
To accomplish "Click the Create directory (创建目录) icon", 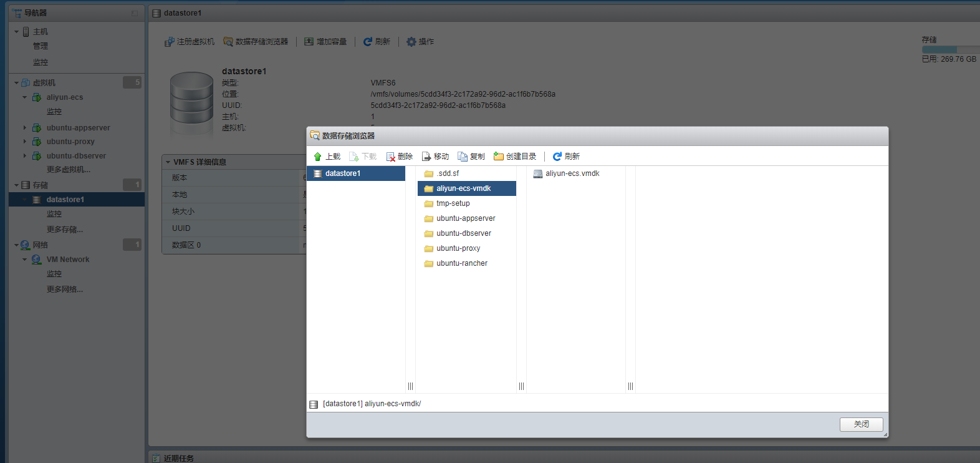I will [499, 157].
